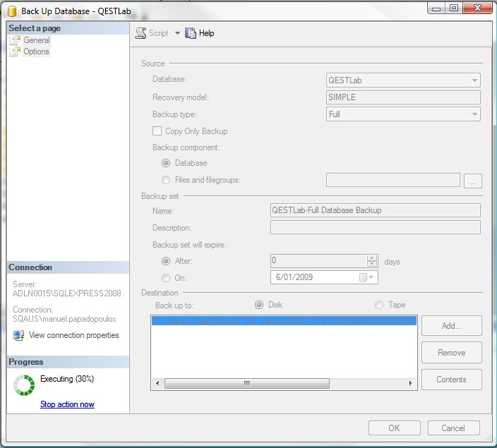Select the Files and filegroups radio button

(x=167, y=180)
